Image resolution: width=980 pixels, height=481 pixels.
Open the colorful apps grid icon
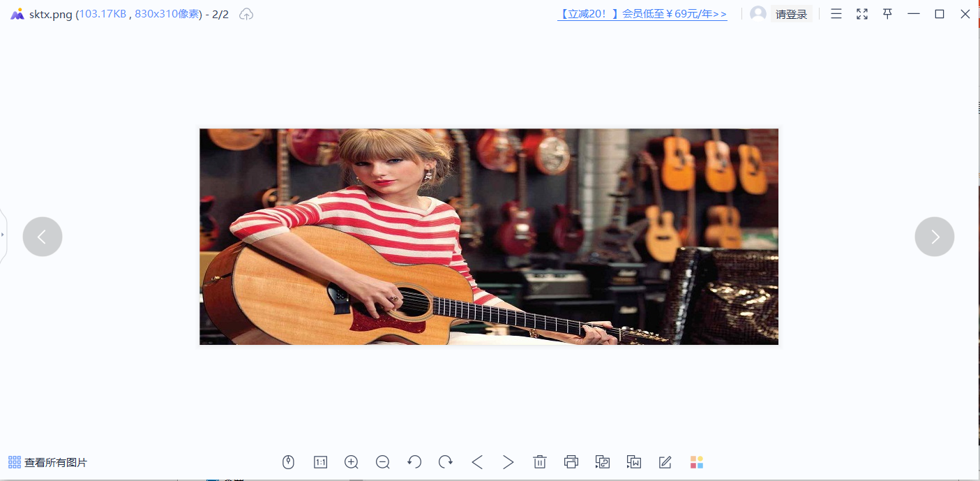point(697,462)
